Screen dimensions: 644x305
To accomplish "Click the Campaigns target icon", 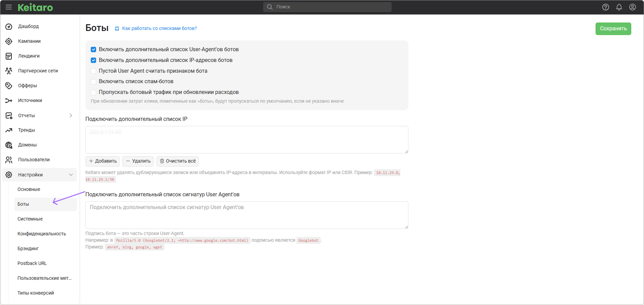I will coord(9,41).
